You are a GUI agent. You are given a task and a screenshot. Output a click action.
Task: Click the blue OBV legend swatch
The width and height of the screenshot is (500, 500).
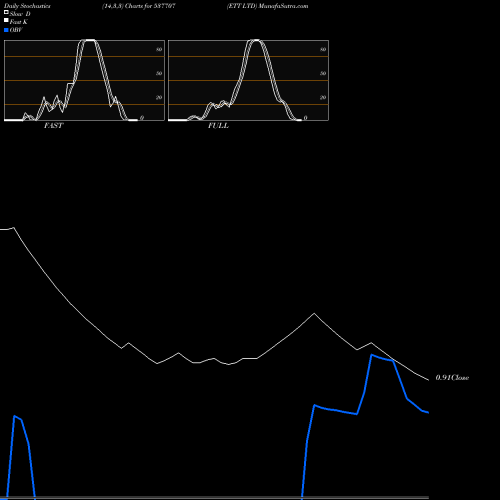[x=6, y=30]
